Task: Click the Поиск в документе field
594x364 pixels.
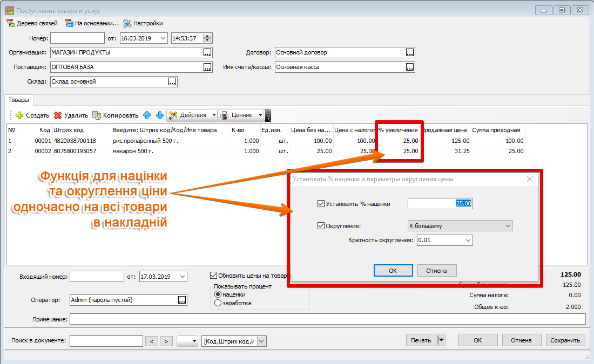Action: (106, 341)
